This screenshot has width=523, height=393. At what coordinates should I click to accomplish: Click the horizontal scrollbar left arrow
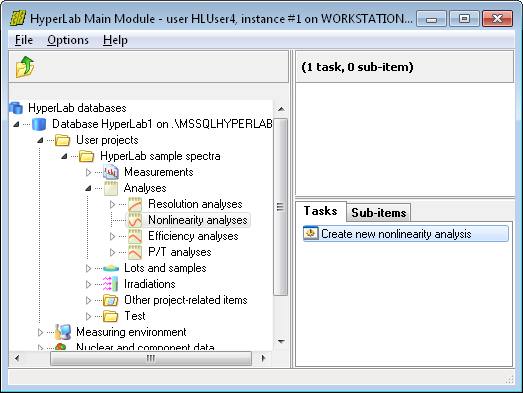pos(17,358)
